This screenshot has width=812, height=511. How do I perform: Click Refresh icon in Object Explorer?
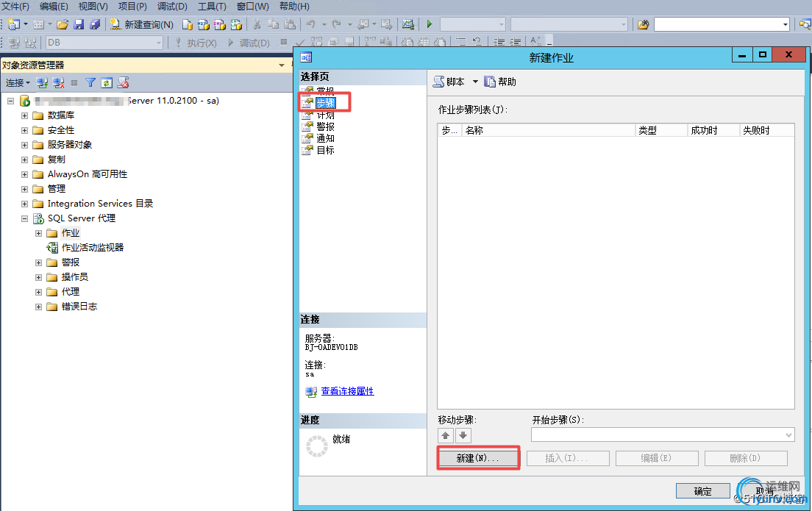[107, 83]
